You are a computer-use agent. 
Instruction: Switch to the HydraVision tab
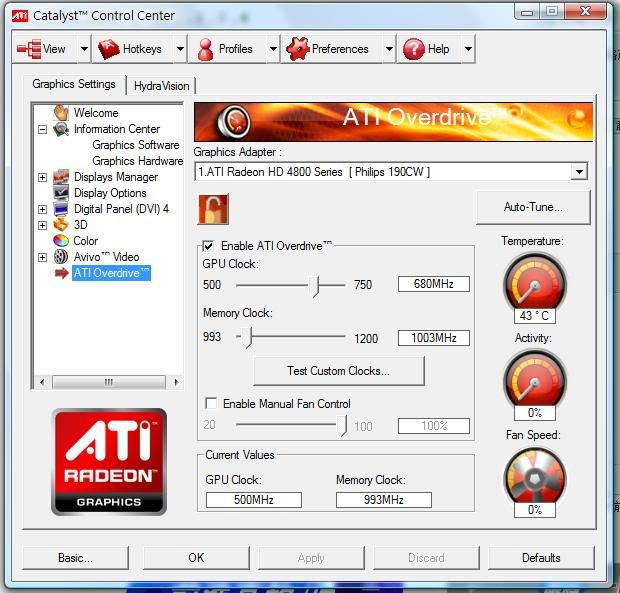(x=161, y=86)
